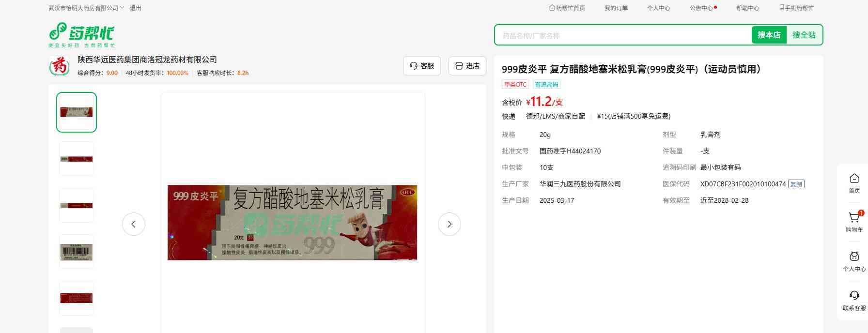Select the barcode product thumbnail
The image size is (868, 333).
click(x=77, y=252)
